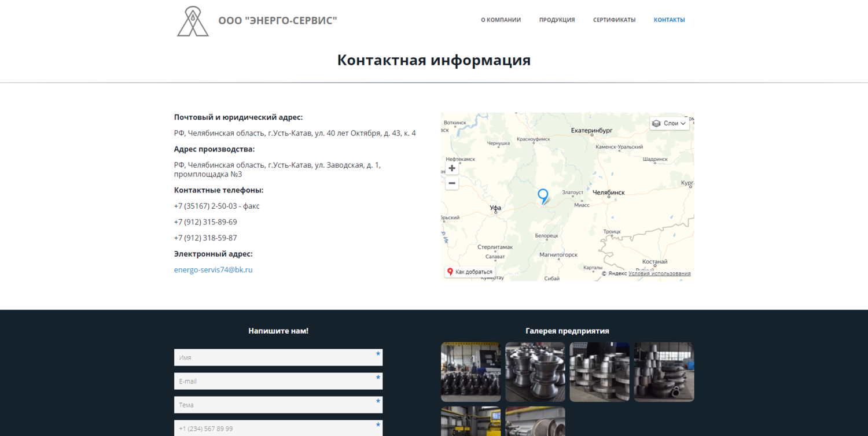Open the sixth gallery thumbnail in second row
This screenshot has width=868, height=436.
coord(535,421)
